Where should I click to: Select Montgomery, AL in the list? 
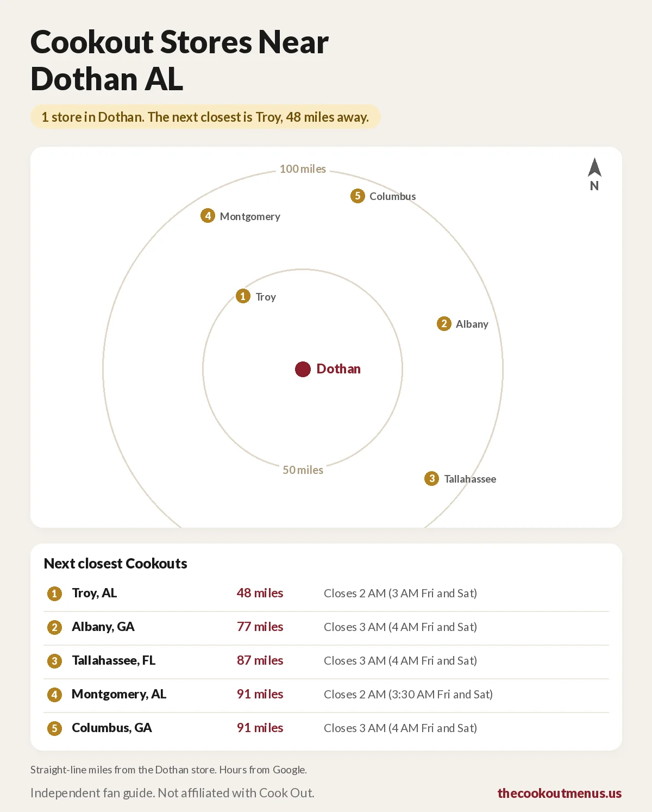[x=119, y=694]
